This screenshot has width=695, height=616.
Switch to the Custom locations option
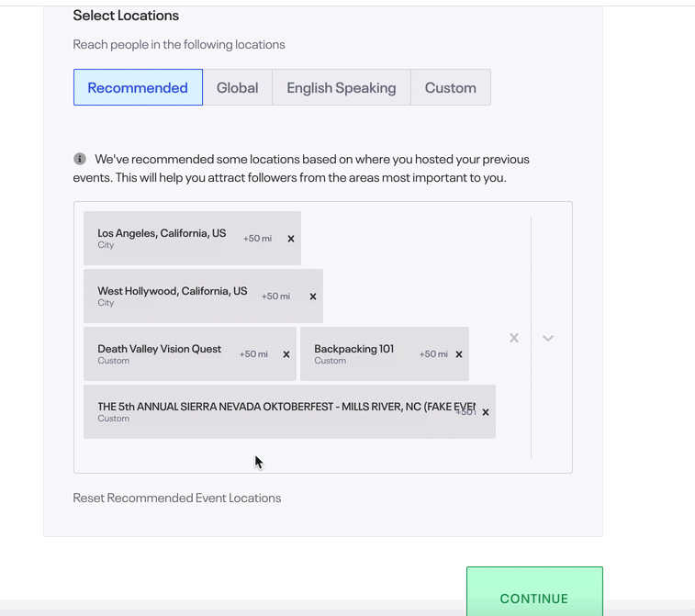coord(450,88)
